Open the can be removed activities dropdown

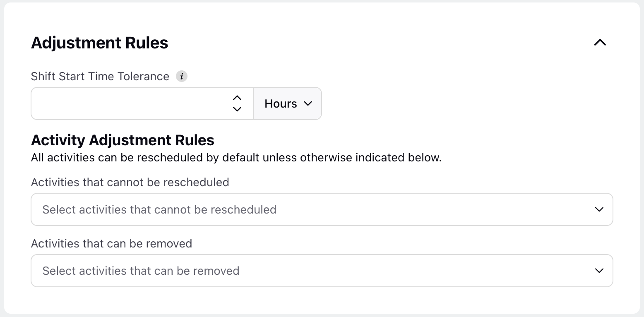pos(322,271)
